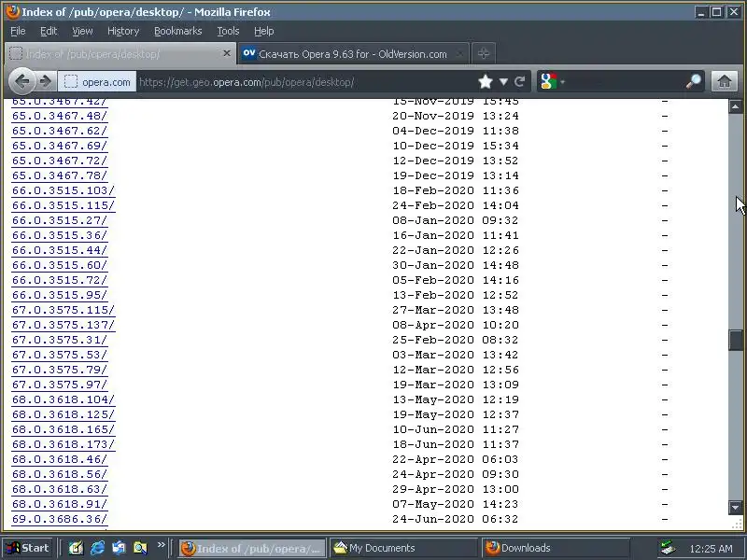Open the 67.0.3575.97/ directory link

coord(60,385)
